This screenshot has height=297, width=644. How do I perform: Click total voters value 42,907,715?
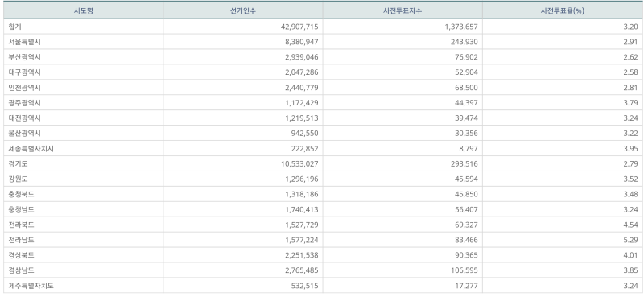299,27
